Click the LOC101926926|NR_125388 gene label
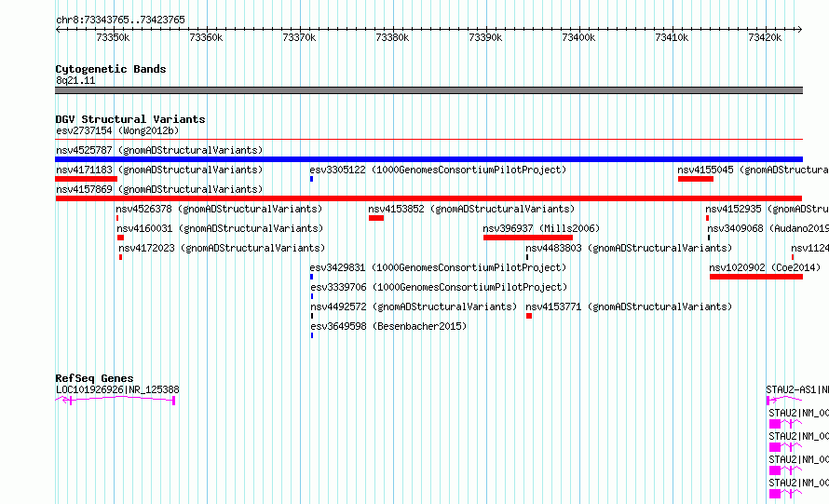This screenshot has width=829, height=504. [x=117, y=389]
